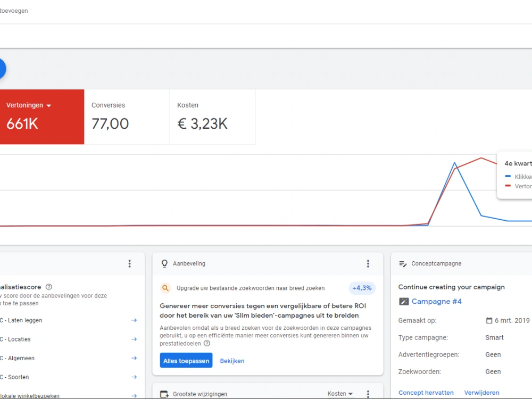
Task: Click Concept hervatten link
Action: pos(426,393)
